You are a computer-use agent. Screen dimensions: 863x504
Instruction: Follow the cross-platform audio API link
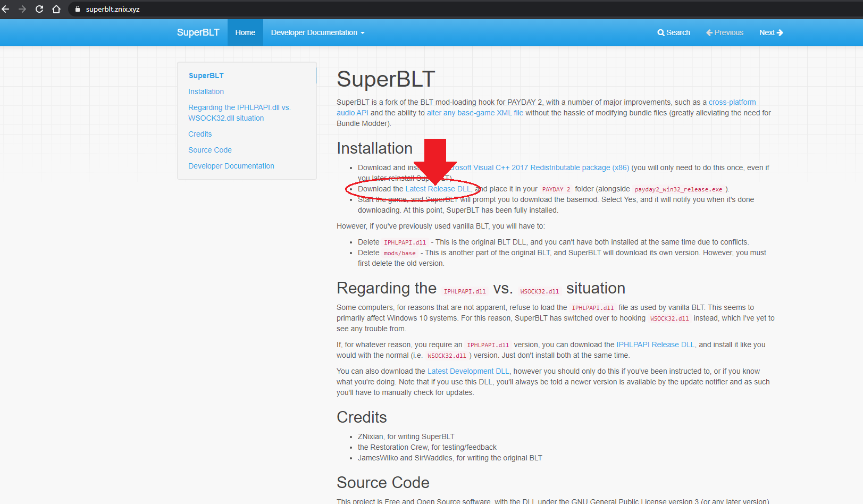(732, 102)
